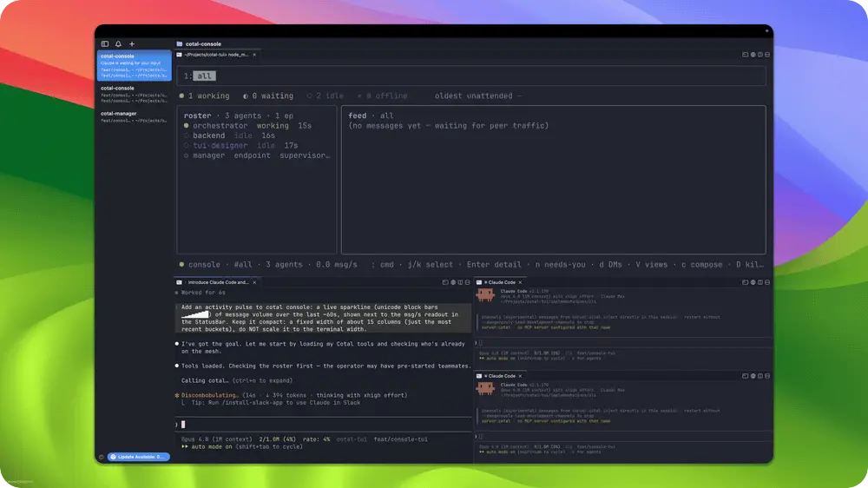This screenshot has height=488, width=868.
Task: Open the notifications bell
Action: click(x=118, y=43)
